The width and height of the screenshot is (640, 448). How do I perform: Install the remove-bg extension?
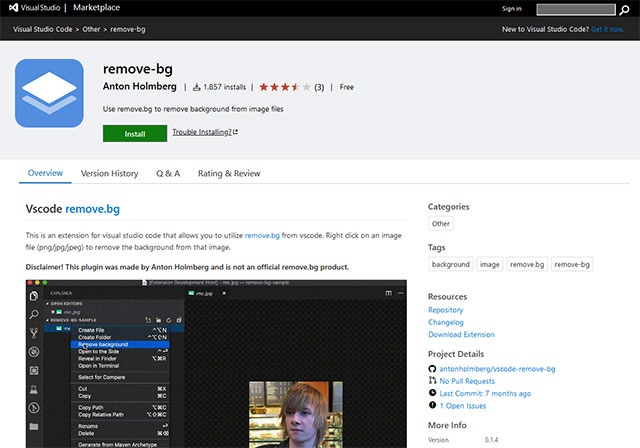click(135, 133)
